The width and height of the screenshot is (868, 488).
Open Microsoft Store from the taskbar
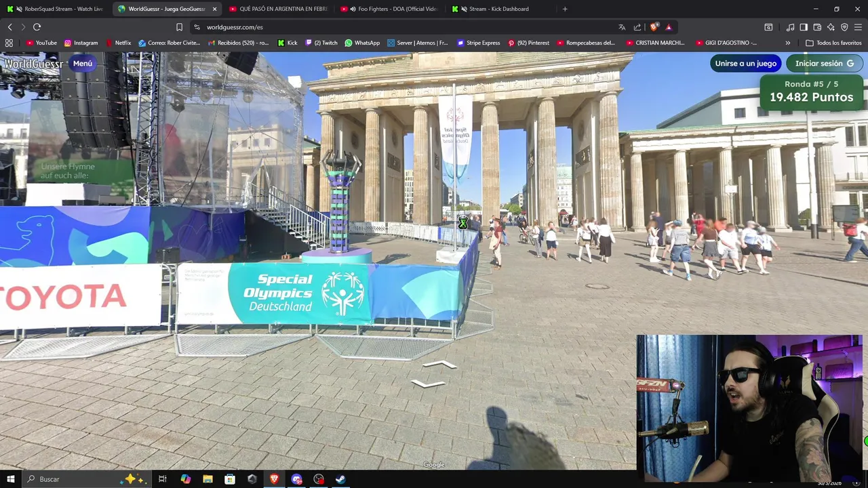pyautogui.click(x=230, y=479)
